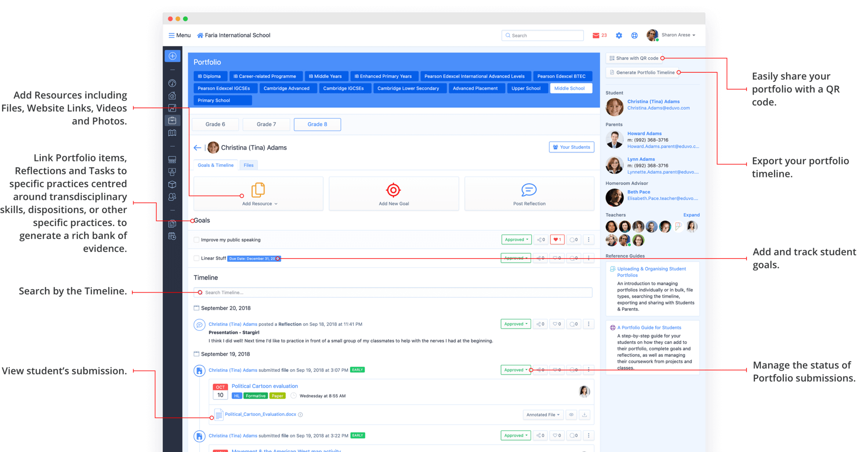
Task: Switch to the Grade 7 tab
Action: tap(266, 124)
